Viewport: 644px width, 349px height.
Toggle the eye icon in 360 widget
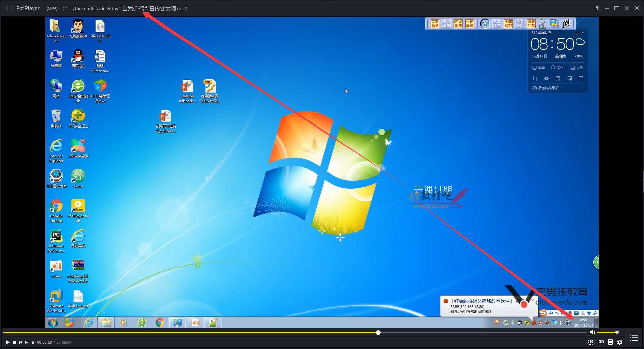coord(546,78)
